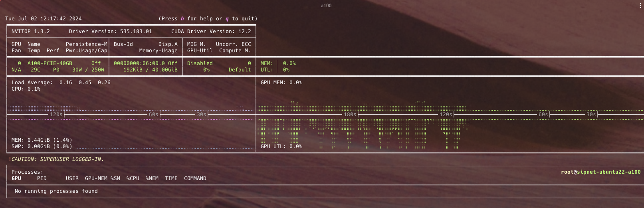Click the 'q' quit shortcut key hint
644x208 pixels.
point(227,19)
